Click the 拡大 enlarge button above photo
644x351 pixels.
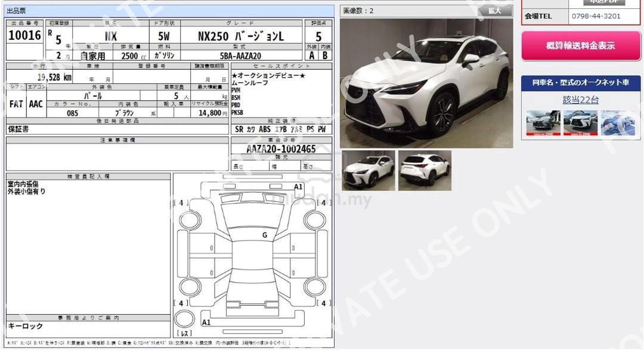pos(495,11)
